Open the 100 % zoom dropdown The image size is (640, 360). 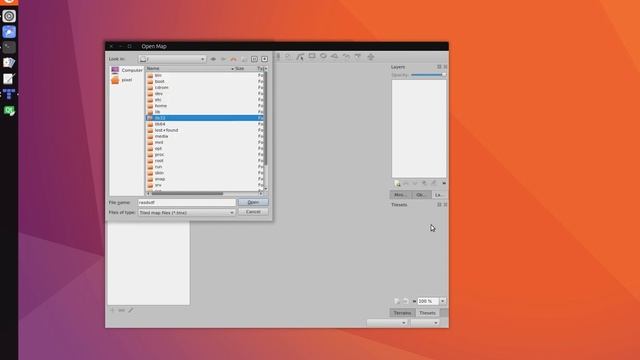click(x=442, y=301)
